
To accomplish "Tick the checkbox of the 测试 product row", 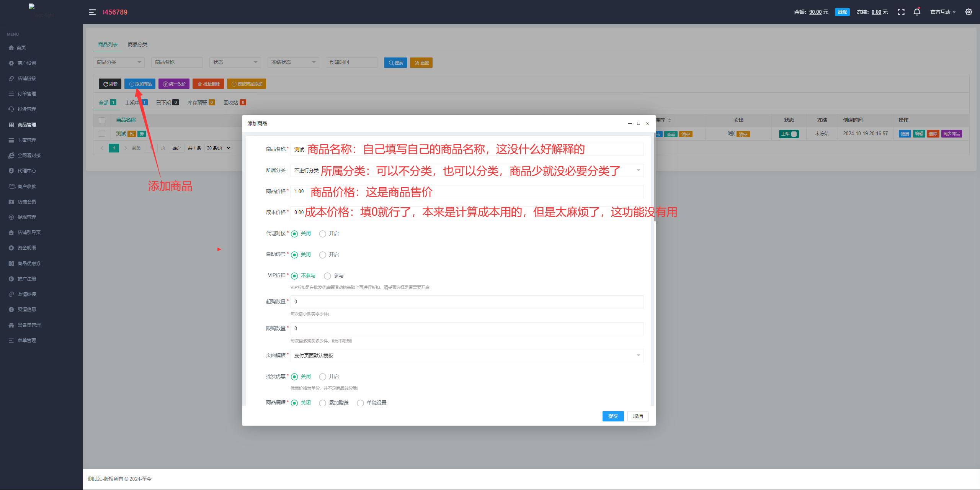I will (x=102, y=134).
